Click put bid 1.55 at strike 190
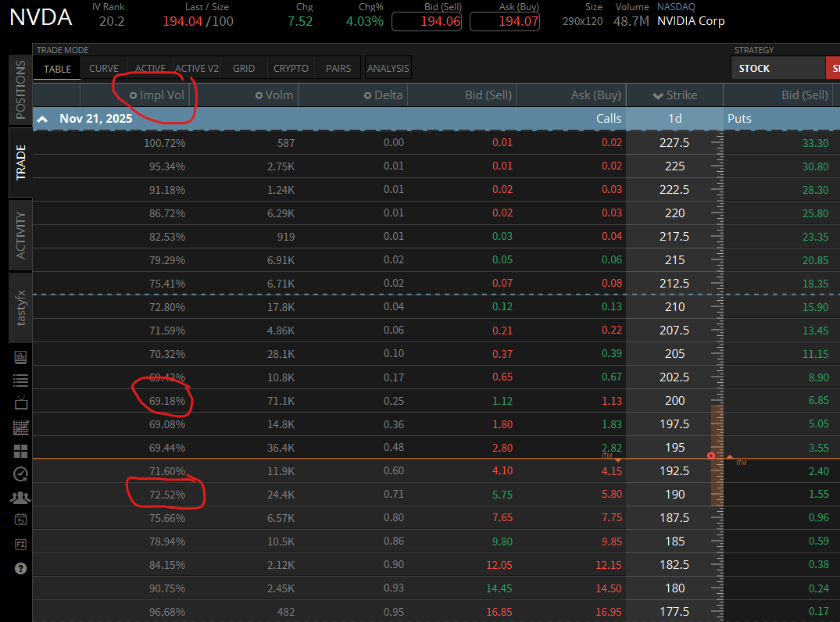The width and height of the screenshot is (840, 622). [819, 495]
